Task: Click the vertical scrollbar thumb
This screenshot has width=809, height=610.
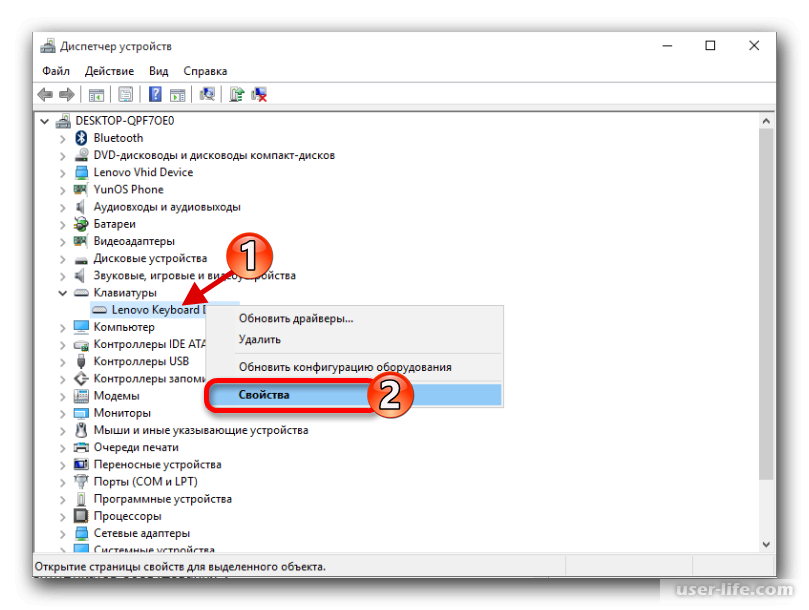Action: click(766, 304)
